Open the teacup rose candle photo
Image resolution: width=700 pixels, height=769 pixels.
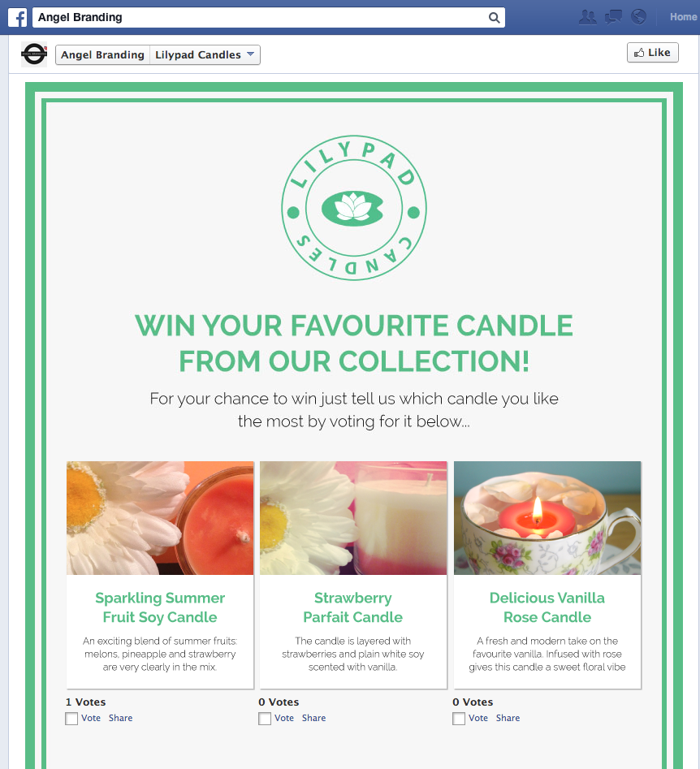(547, 518)
